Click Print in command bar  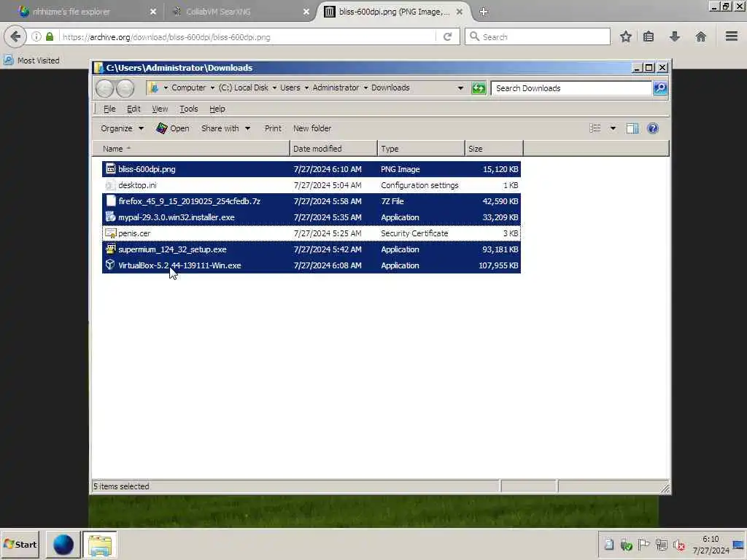[x=273, y=128]
